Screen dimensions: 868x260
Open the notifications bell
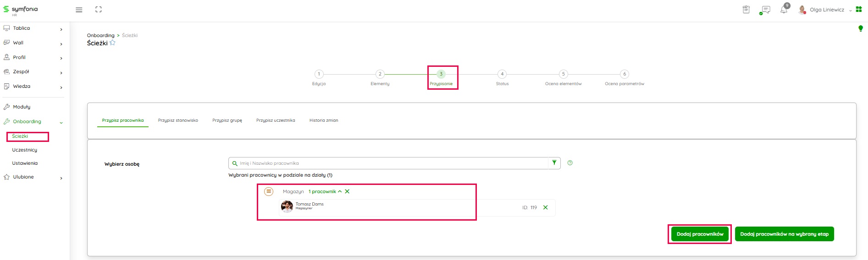(x=784, y=10)
